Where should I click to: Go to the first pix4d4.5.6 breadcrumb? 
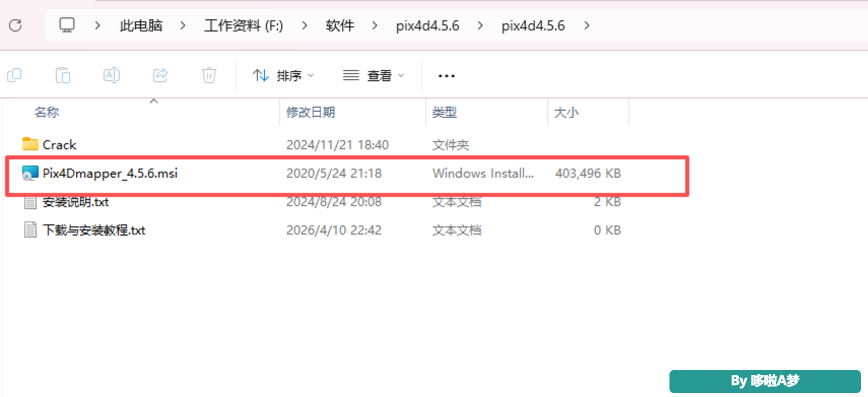tap(428, 25)
